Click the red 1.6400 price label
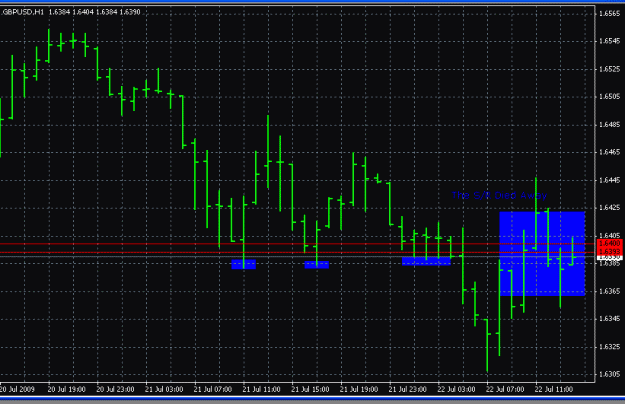The width and height of the screenshot is (625, 404). pos(610,243)
